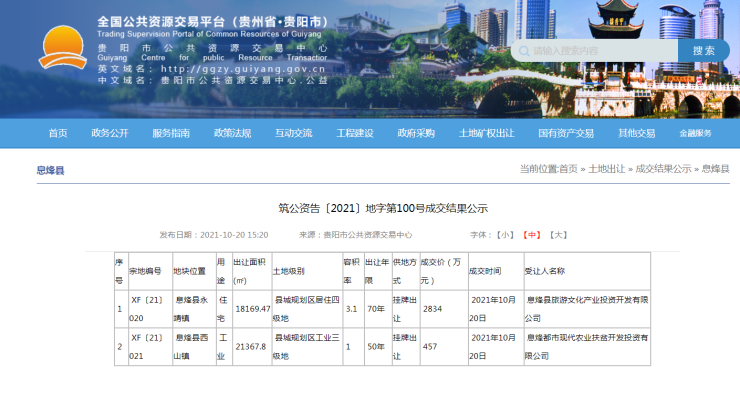
Task: Open the 其他交易 menu item
Action: pos(637,134)
